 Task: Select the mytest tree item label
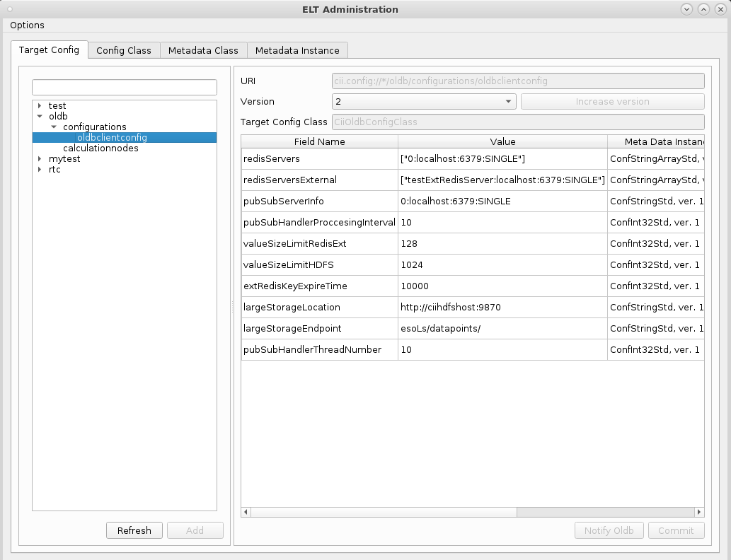click(x=64, y=159)
